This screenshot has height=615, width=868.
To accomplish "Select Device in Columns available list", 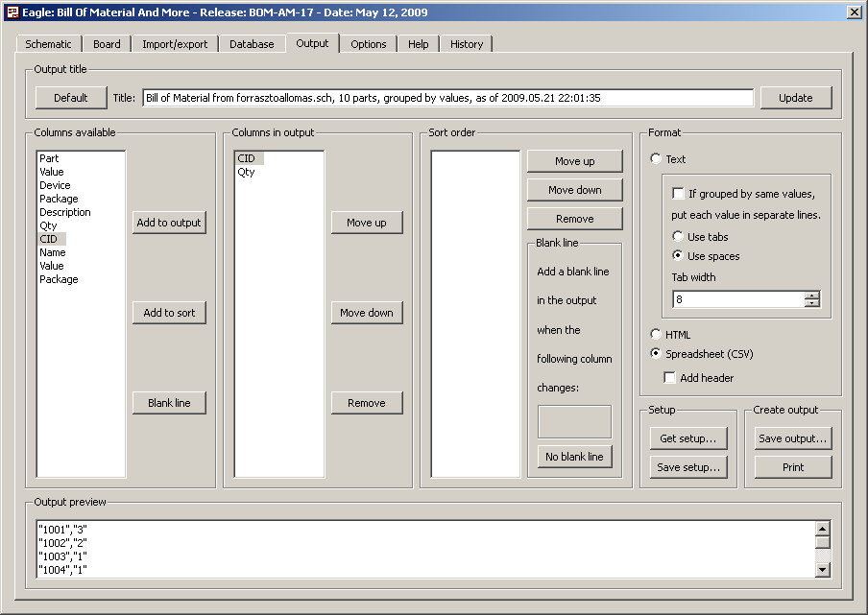I will pos(55,185).
